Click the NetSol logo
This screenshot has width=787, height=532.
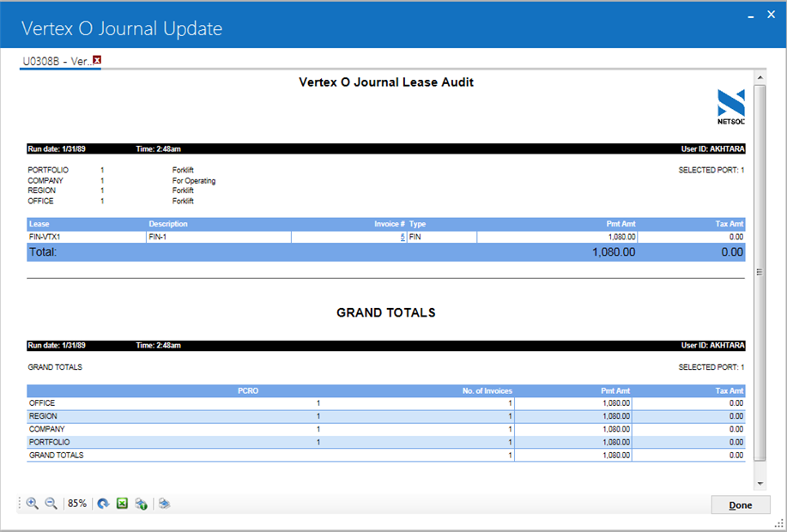coord(731,106)
